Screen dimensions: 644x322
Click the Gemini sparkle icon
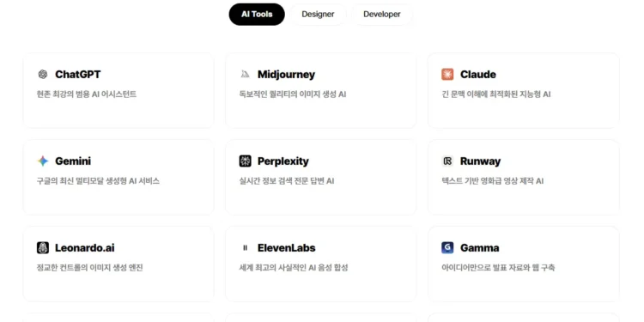click(x=43, y=161)
